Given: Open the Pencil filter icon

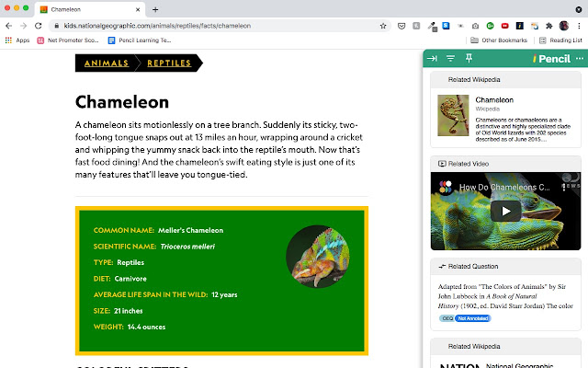Looking at the screenshot, I should point(450,58).
